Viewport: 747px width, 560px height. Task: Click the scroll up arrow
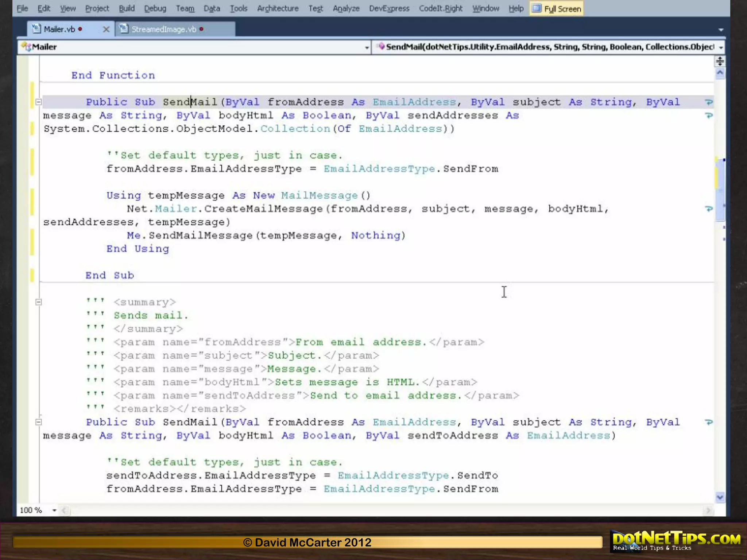[x=720, y=73]
